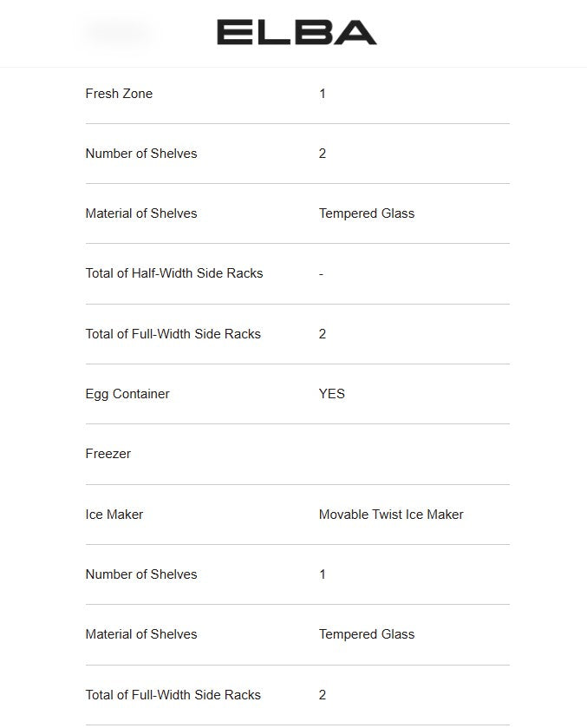Click the Fresh Zone value 1
The height and width of the screenshot is (728, 587).
click(323, 94)
